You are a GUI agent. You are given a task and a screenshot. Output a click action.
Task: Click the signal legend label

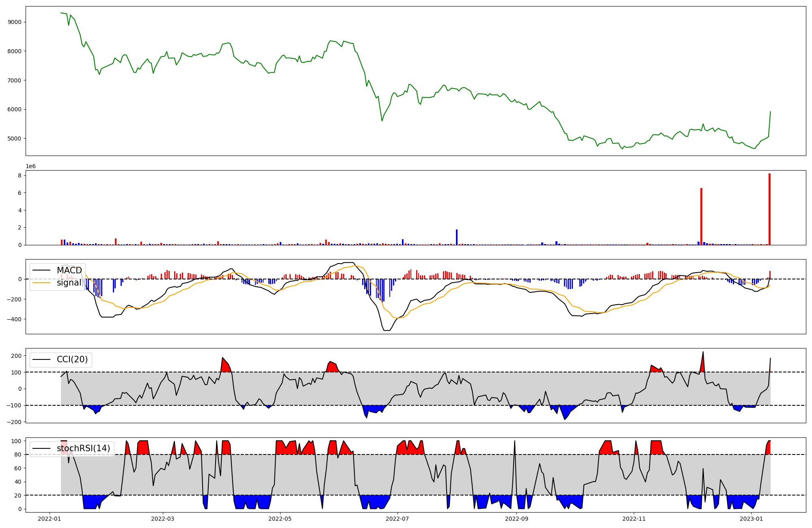(x=69, y=283)
